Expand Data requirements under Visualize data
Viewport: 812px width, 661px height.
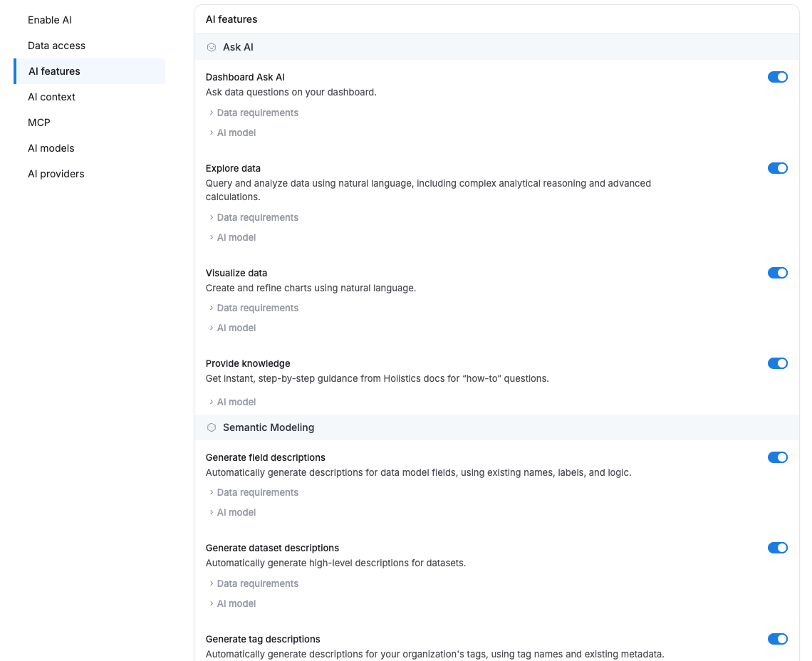coord(252,308)
